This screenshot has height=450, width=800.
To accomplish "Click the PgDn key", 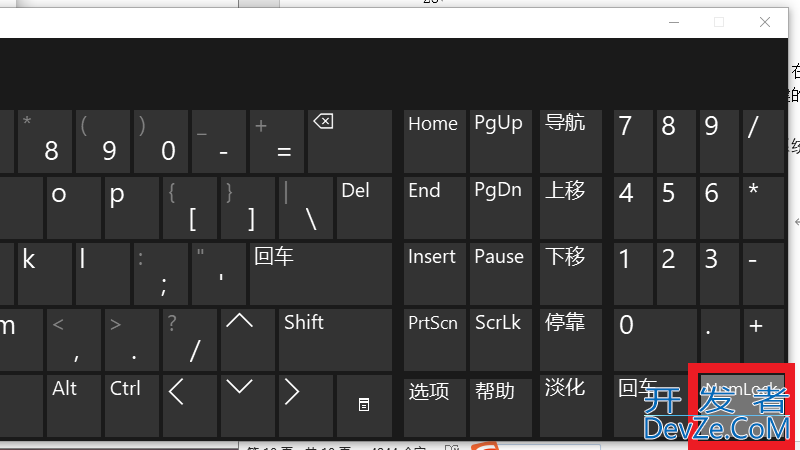I will (501, 208).
